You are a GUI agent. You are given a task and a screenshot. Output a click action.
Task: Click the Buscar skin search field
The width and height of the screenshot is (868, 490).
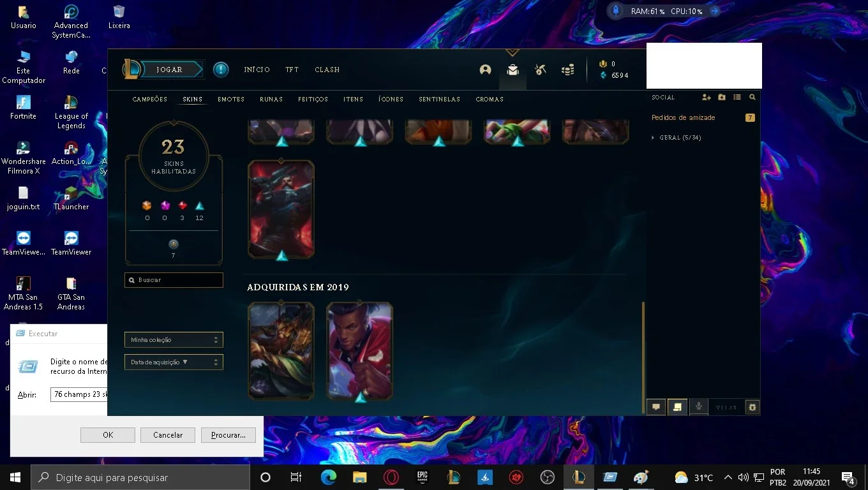(174, 280)
